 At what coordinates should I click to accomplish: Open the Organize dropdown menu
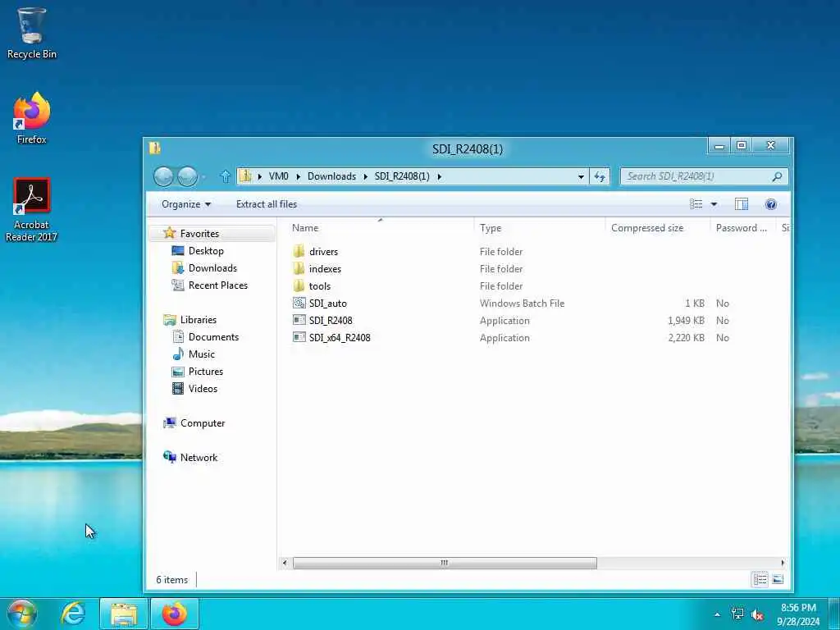[186, 204]
